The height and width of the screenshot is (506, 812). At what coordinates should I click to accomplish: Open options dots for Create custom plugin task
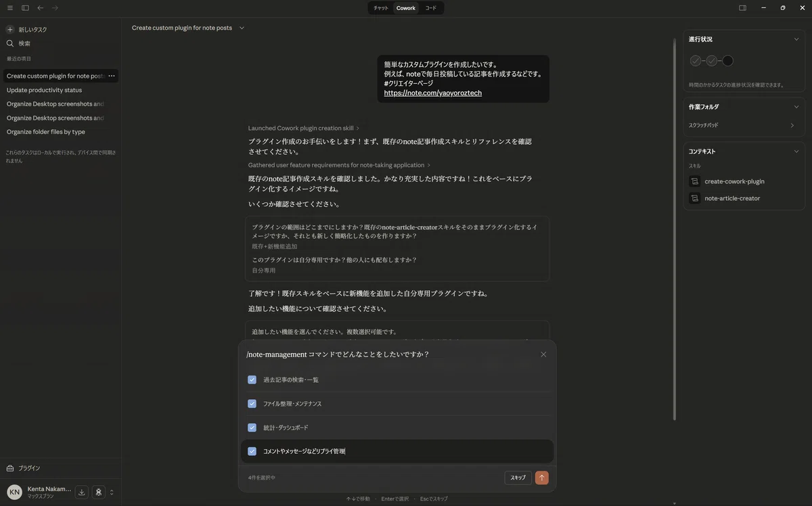pyautogui.click(x=112, y=76)
